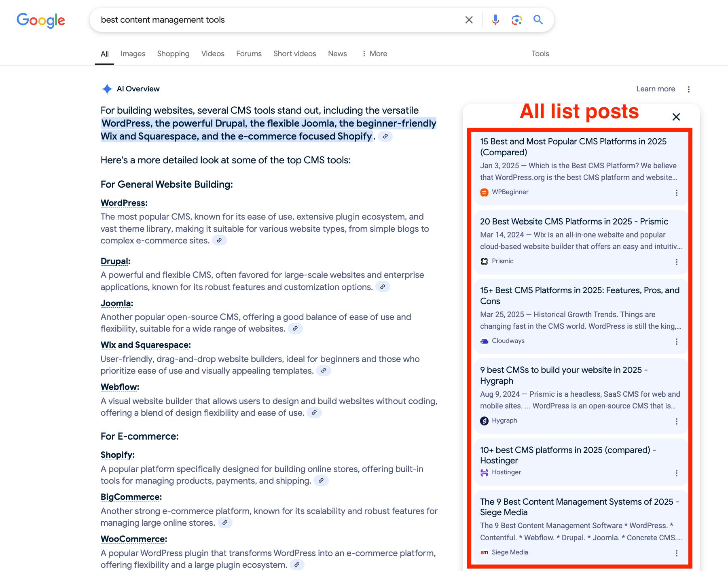Open the source link icon under Joomla
The width and height of the screenshot is (728, 571).
pyautogui.click(x=295, y=329)
